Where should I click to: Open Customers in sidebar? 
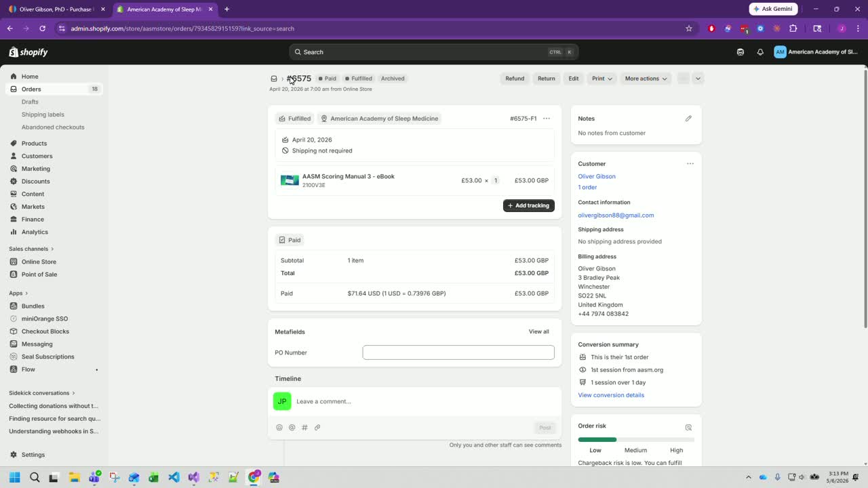(54, 156)
